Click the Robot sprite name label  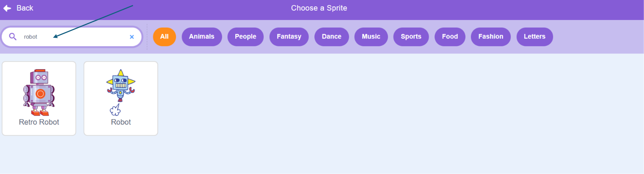pyautogui.click(x=121, y=122)
